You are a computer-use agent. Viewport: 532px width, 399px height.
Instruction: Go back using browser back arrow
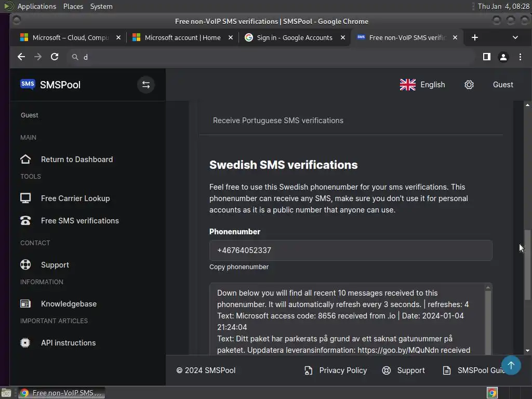coord(21,57)
